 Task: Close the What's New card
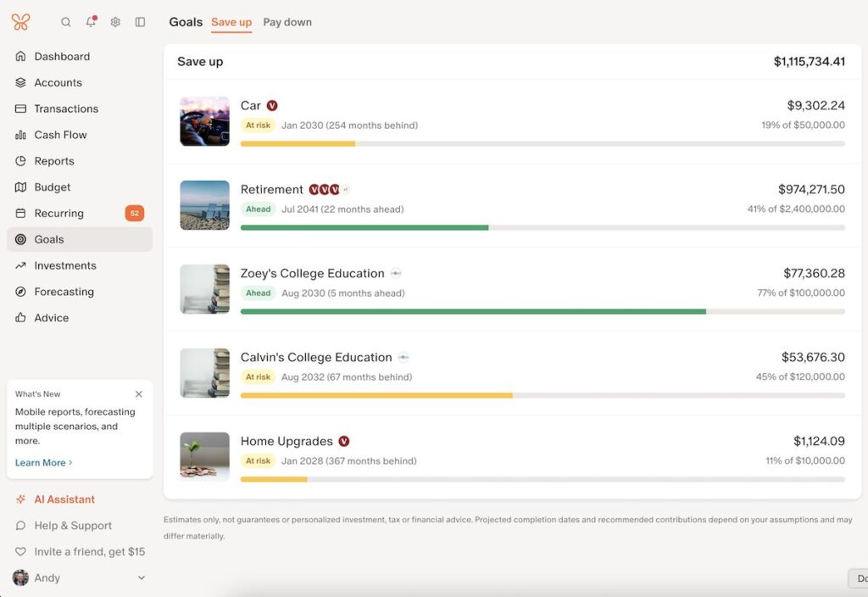(x=138, y=393)
